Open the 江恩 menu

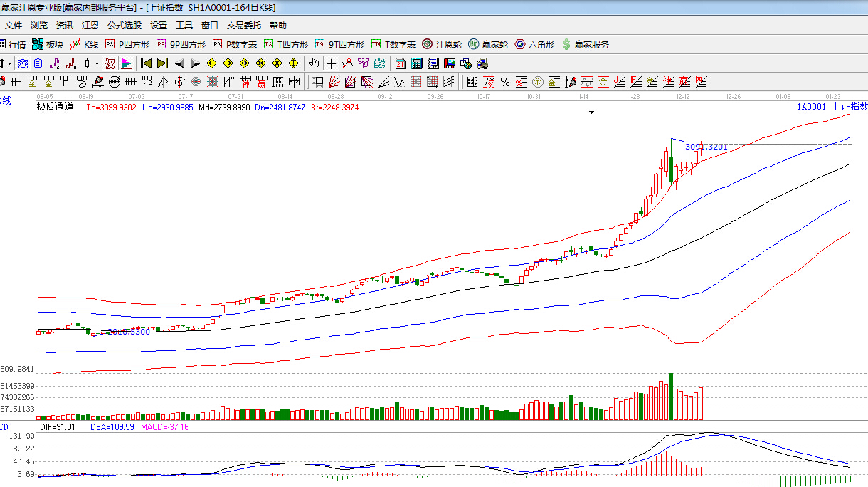tap(90, 25)
